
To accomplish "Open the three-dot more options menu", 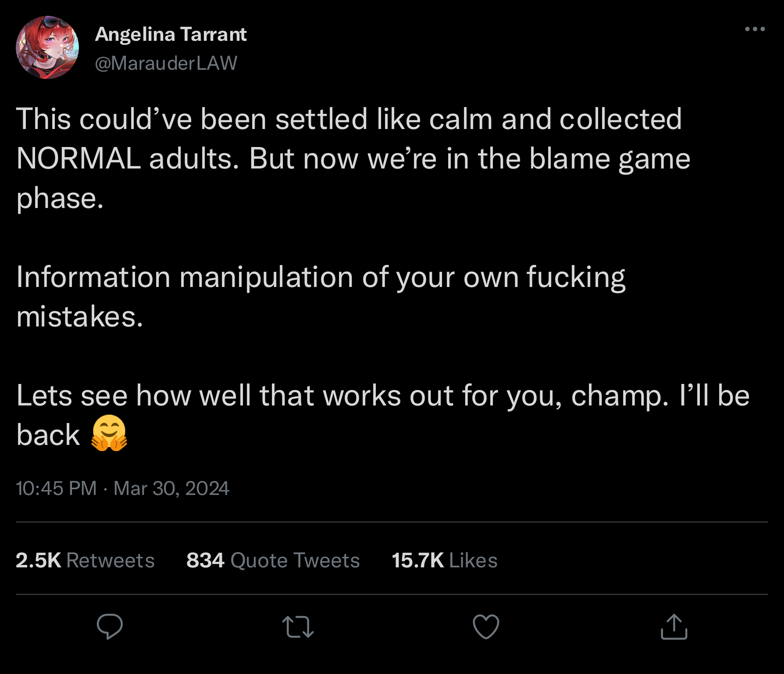I will 755,29.
